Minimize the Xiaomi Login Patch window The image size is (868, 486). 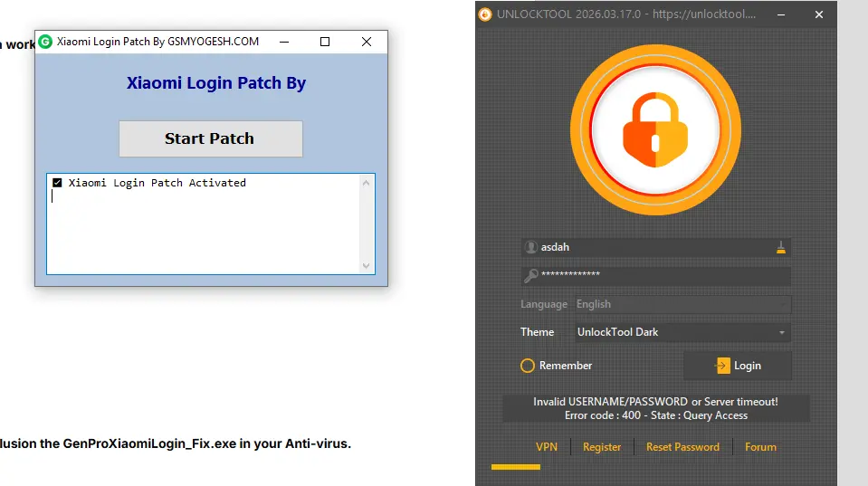(x=284, y=42)
